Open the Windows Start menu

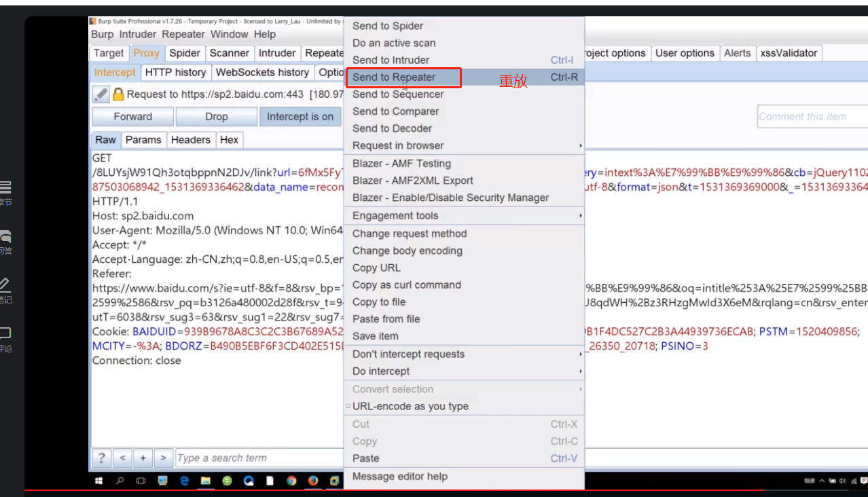[99, 481]
